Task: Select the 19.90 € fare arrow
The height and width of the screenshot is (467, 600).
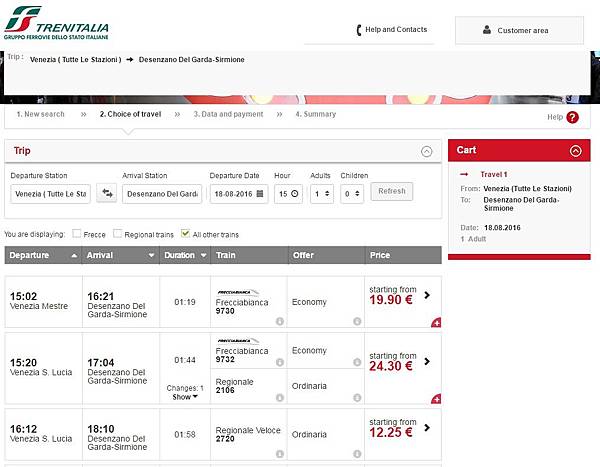Action: click(427, 295)
